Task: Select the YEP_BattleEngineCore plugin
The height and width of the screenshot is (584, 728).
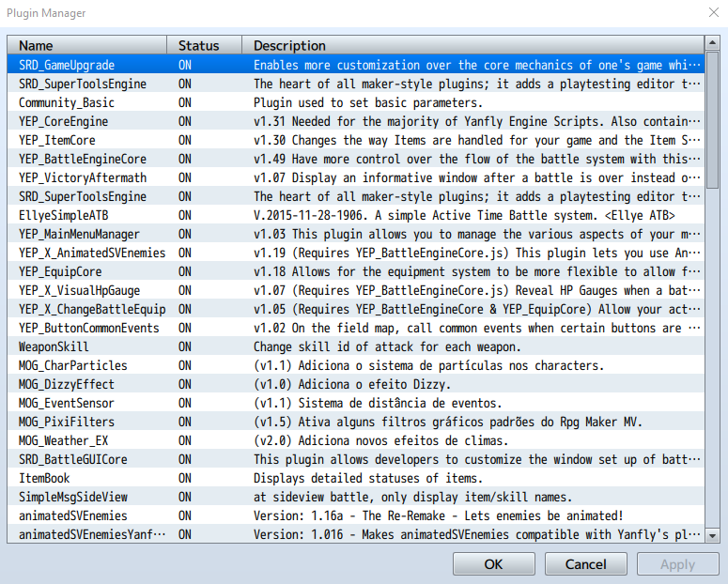Action: tap(356, 159)
